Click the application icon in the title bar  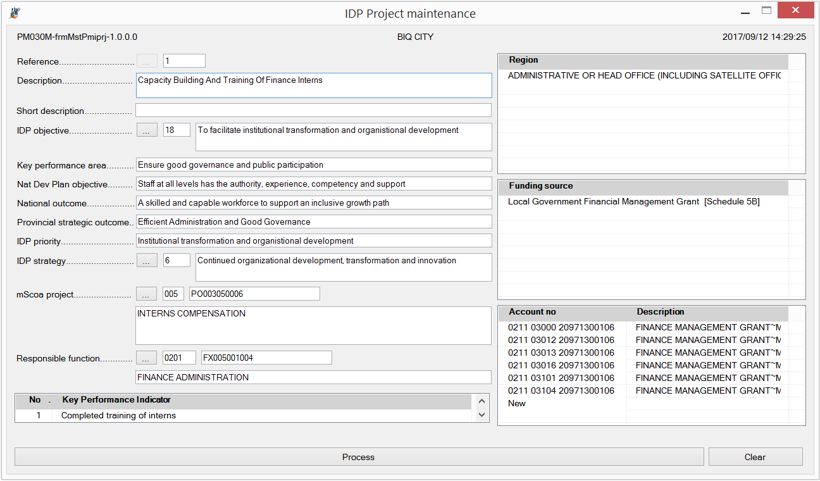coord(15,13)
